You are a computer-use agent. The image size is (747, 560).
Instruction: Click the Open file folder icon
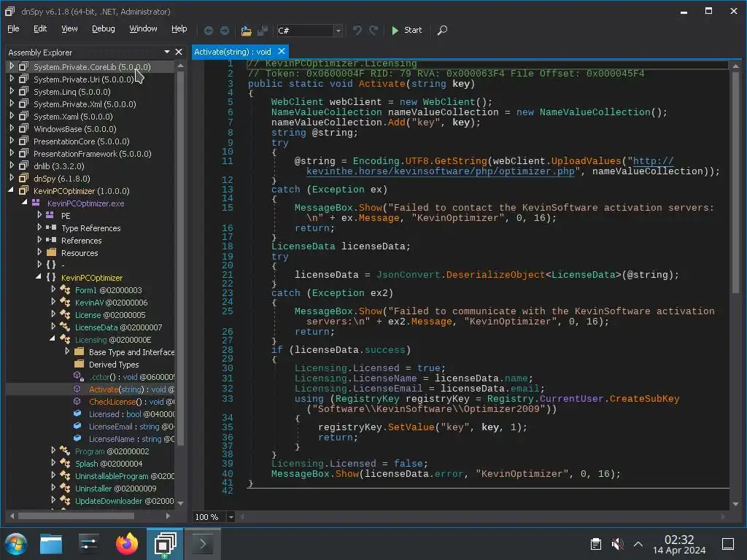pyautogui.click(x=246, y=31)
